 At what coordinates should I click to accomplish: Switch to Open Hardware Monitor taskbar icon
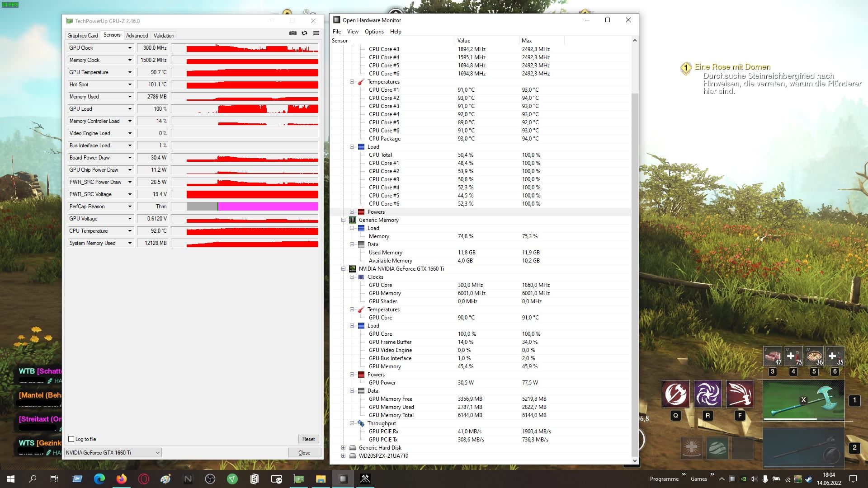pyautogui.click(x=343, y=479)
